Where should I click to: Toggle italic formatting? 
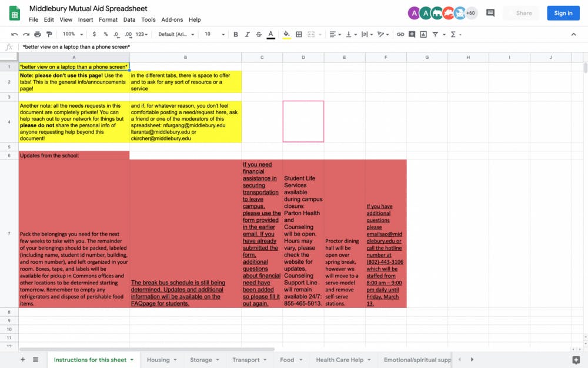click(x=247, y=35)
